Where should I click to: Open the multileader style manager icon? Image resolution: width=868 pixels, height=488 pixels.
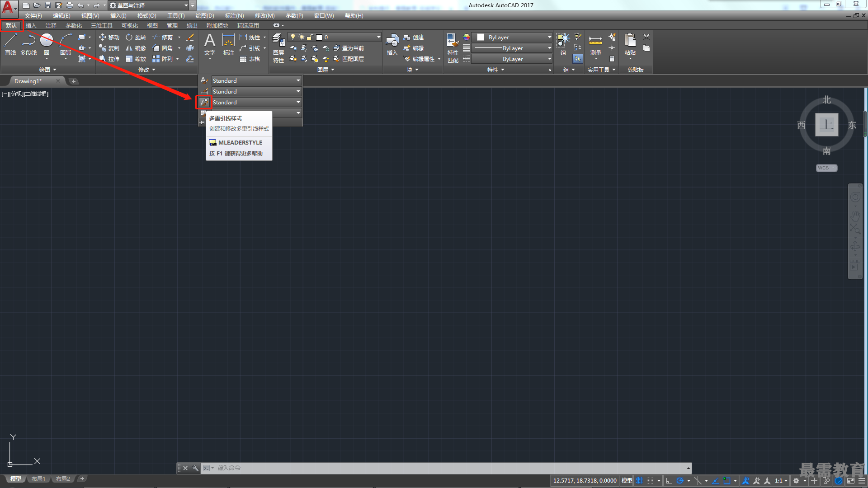point(204,103)
